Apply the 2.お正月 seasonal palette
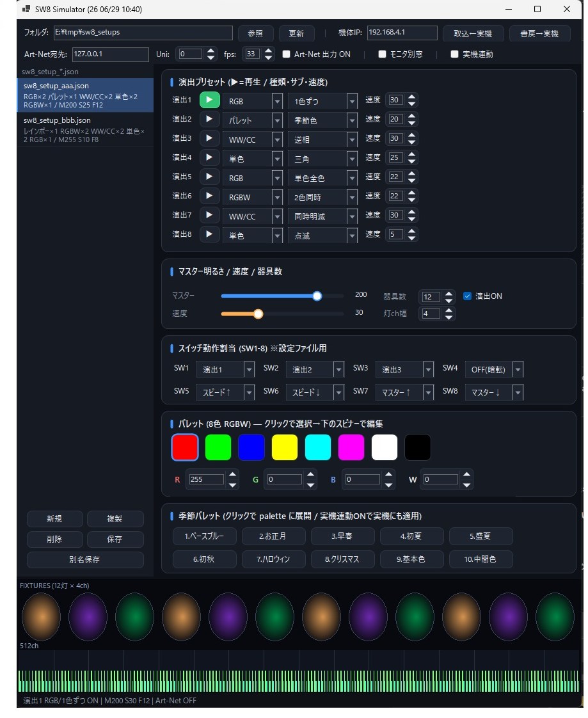Image resolution: width=588 pixels, height=718 pixels. click(x=273, y=536)
